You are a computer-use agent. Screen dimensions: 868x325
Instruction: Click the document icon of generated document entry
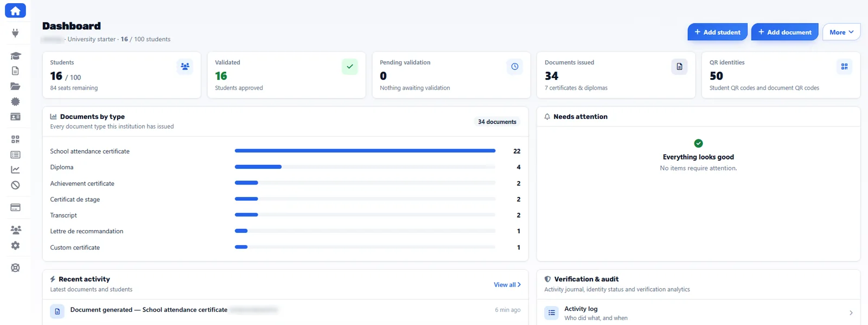[x=57, y=311]
